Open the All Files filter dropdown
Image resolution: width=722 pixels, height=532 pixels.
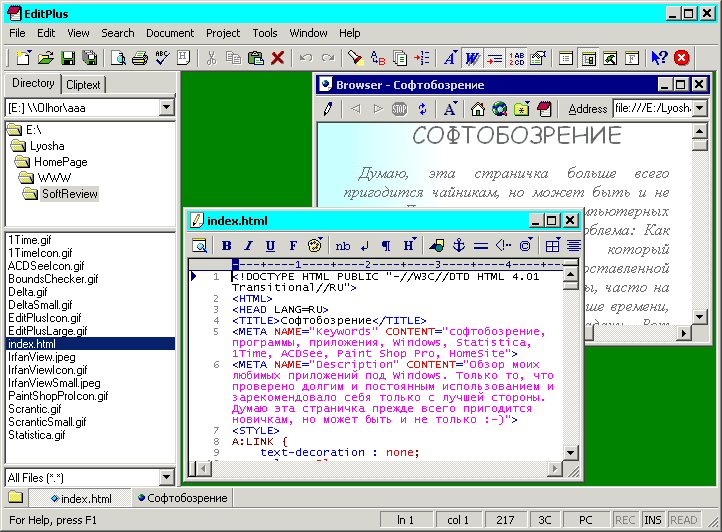(167, 477)
